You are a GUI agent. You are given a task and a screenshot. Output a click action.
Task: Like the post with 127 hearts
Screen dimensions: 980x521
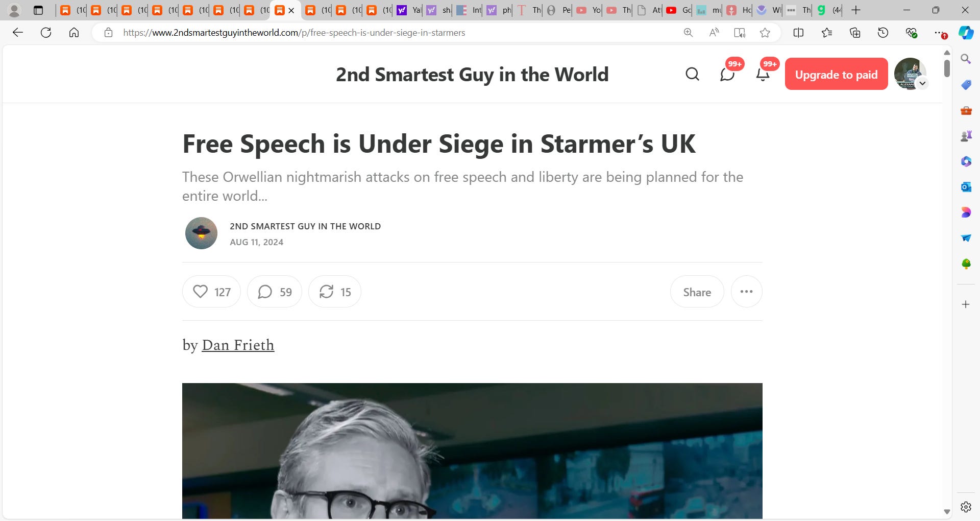point(211,292)
